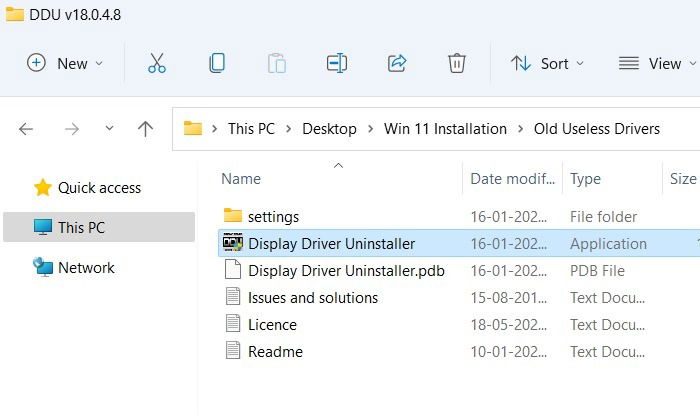Click the Cut scissors icon
This screenshot has width=700, height=415.
[x=157, y=63]
